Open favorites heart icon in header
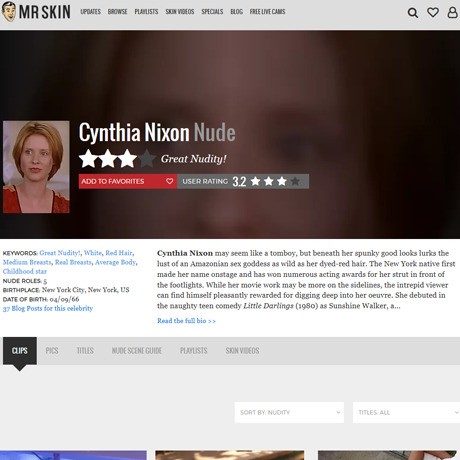 point(433,13)
